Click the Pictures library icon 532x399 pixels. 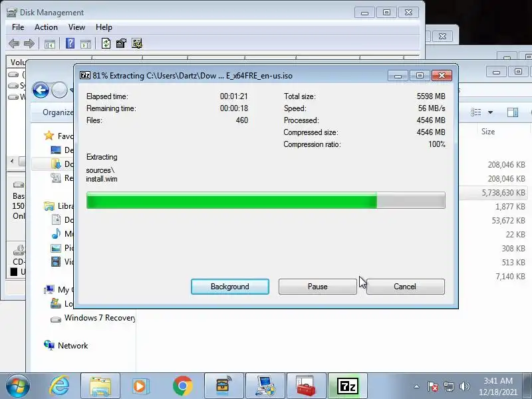(56, 248)
